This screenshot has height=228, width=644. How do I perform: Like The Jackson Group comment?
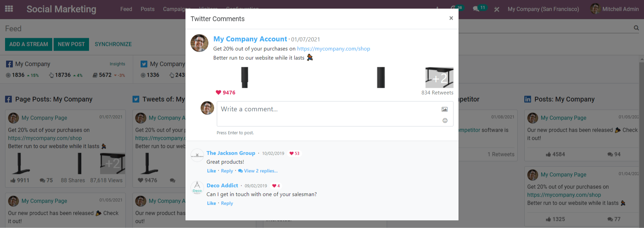[211, 171]
